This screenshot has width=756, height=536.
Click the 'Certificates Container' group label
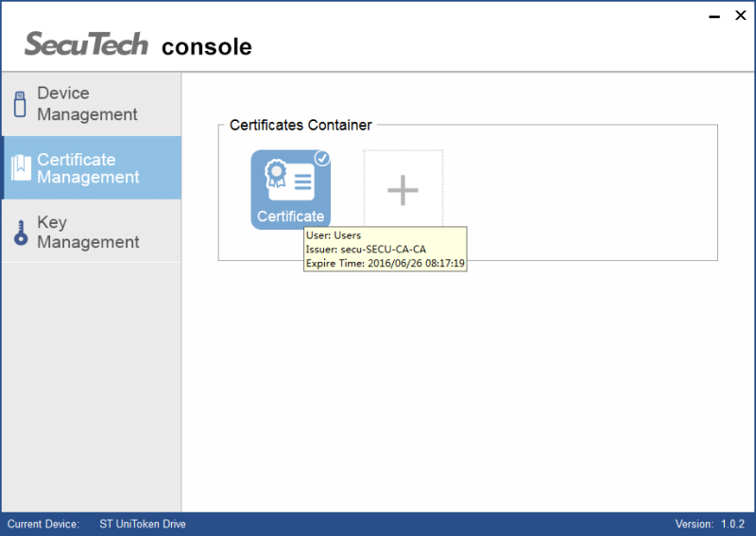301,125
